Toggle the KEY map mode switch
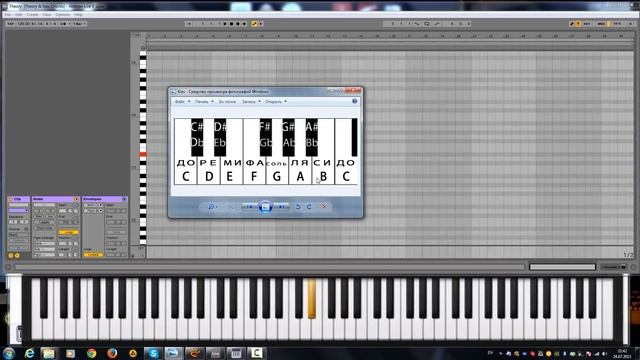Image resolution: width=640 pixels, height=360 pixels. [587, 24]
